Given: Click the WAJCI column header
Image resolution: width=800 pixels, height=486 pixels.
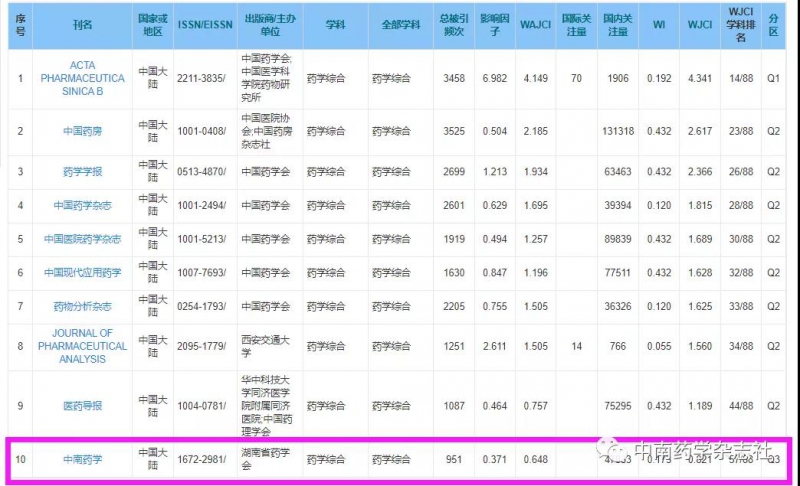Looking at the screenshot, I should click(x=535, y=24).
